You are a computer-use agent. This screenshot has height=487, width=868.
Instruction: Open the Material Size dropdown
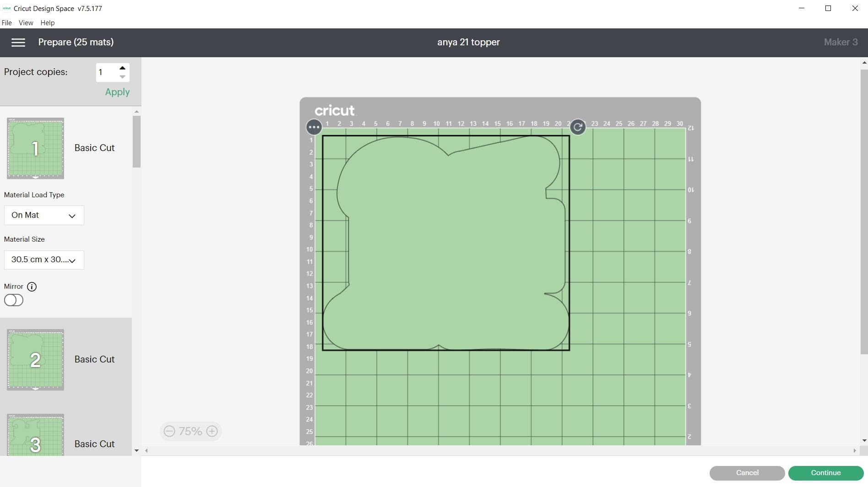point(44,260)
